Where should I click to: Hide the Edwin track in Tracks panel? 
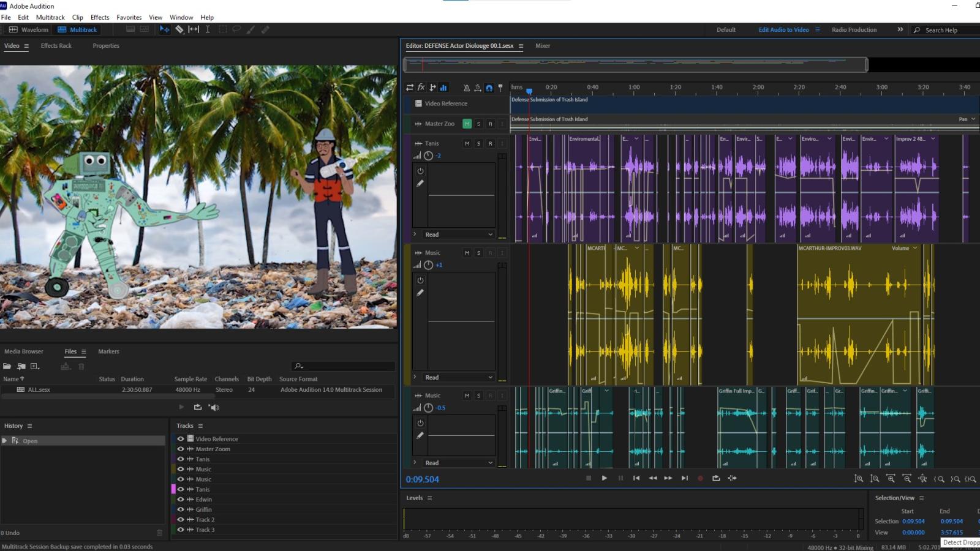(181, 499)
